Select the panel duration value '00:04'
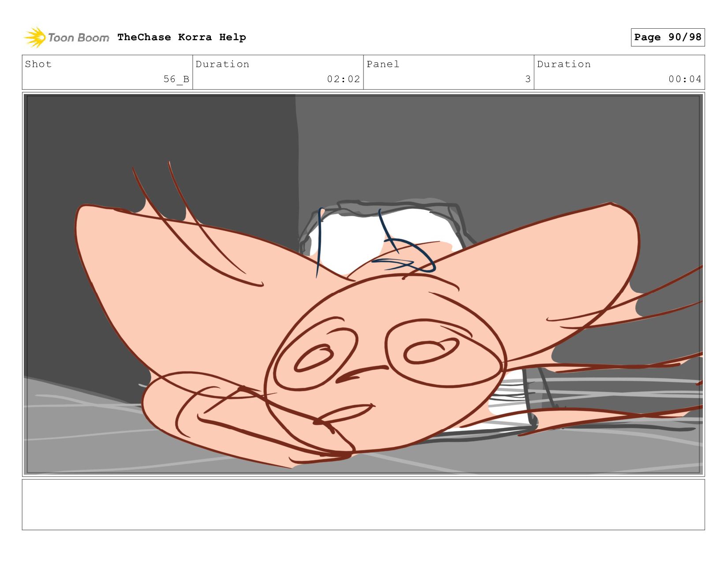The width and height of the screenshot is (728, 563). (685, 79)
